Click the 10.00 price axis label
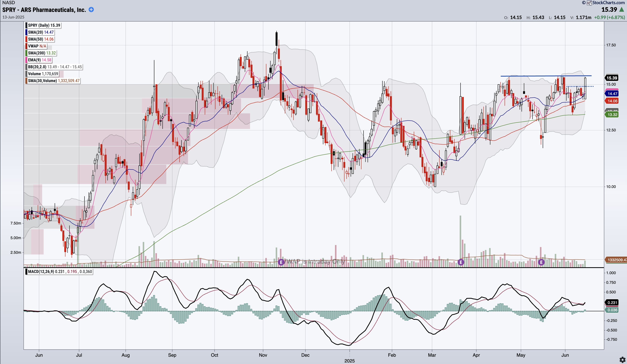This screenshot has height=364, width=627. 611,187
